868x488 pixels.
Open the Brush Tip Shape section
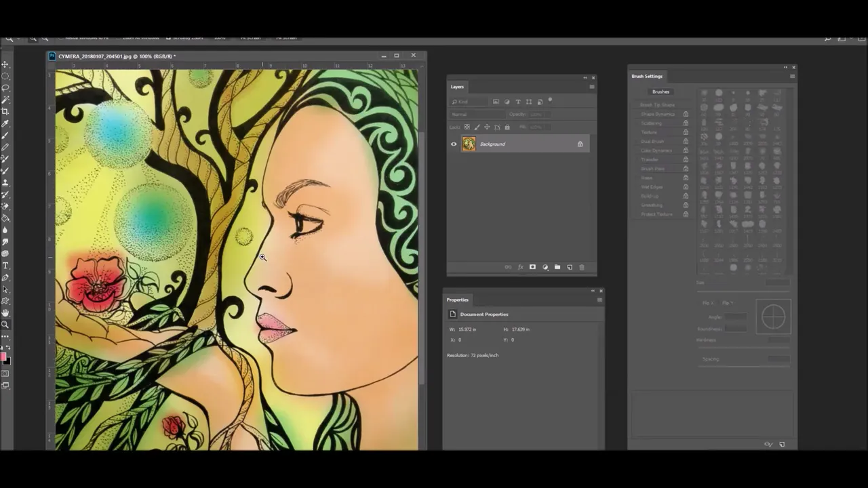658,105
